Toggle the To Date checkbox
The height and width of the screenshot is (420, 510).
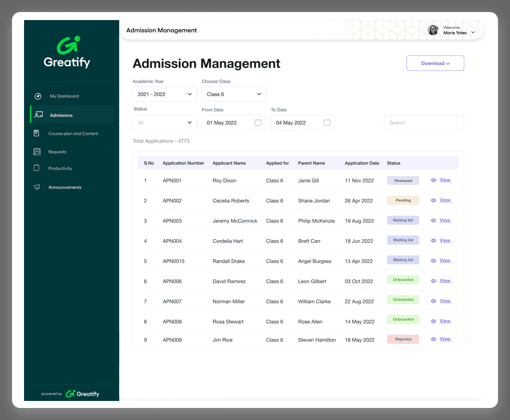(327, 123)
